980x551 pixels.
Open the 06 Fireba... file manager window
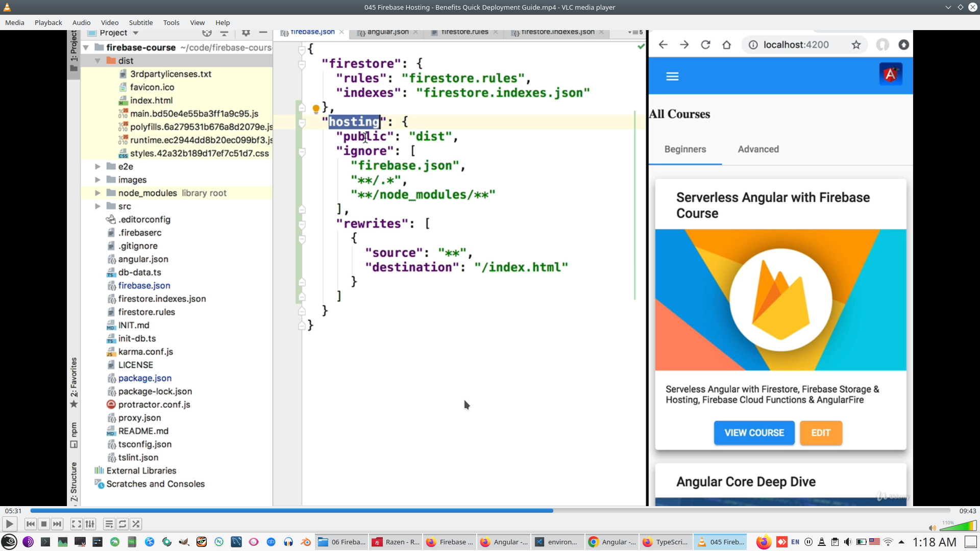[x=341, y=542]
